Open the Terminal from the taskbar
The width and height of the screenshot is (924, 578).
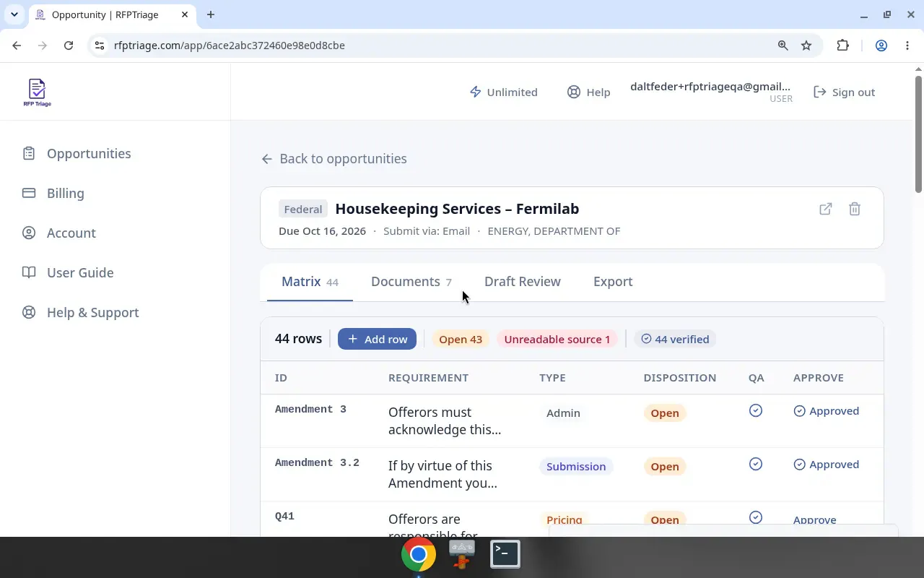pos(505,554)
